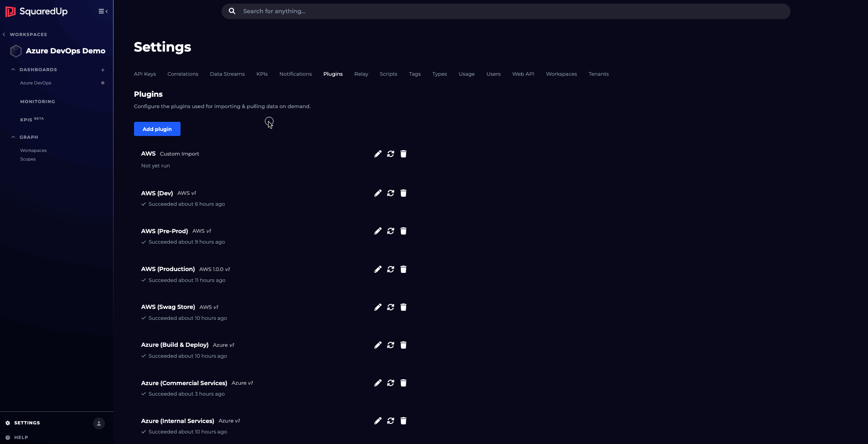
Task: Click the search magnifier icon
Action: point(232,11)
